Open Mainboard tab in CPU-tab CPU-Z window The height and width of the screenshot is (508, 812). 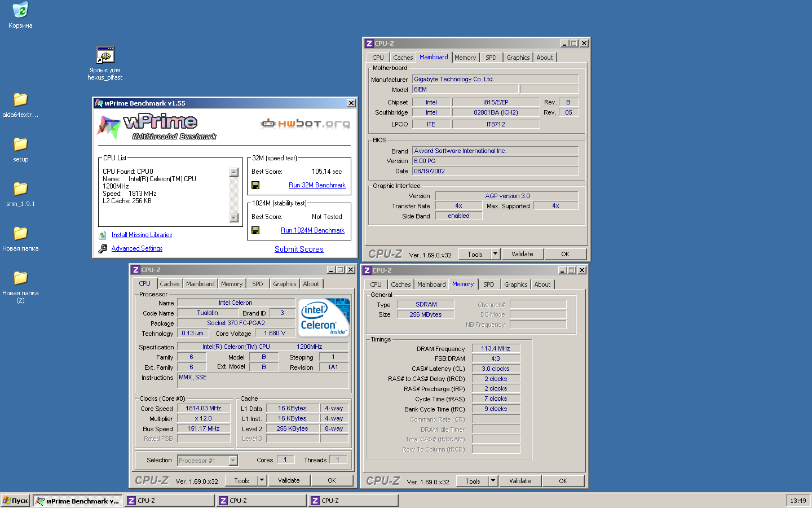pos(200,284)
